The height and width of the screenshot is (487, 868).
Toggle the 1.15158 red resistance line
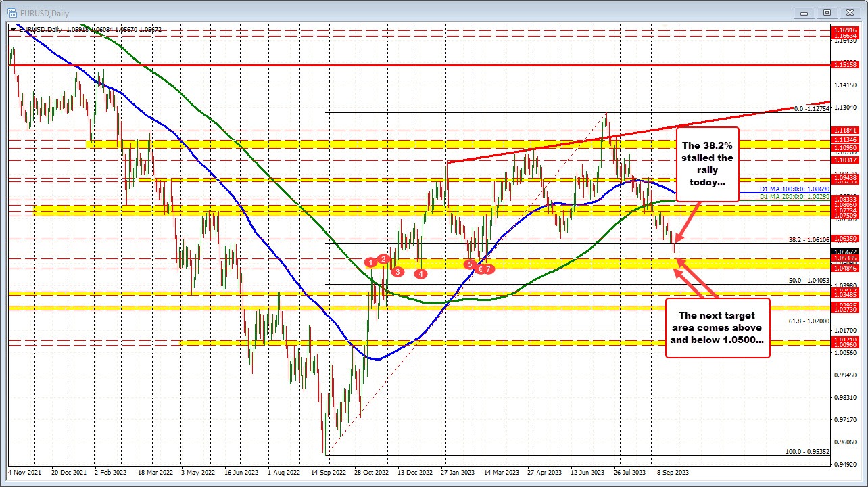coord(406,65)
